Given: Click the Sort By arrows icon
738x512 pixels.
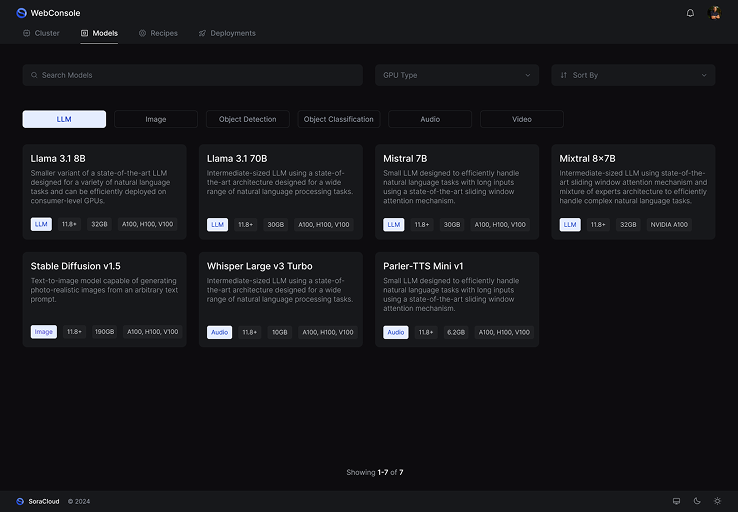Looking at the screenshot, I should pyautogui.click(x=563, y=75).
